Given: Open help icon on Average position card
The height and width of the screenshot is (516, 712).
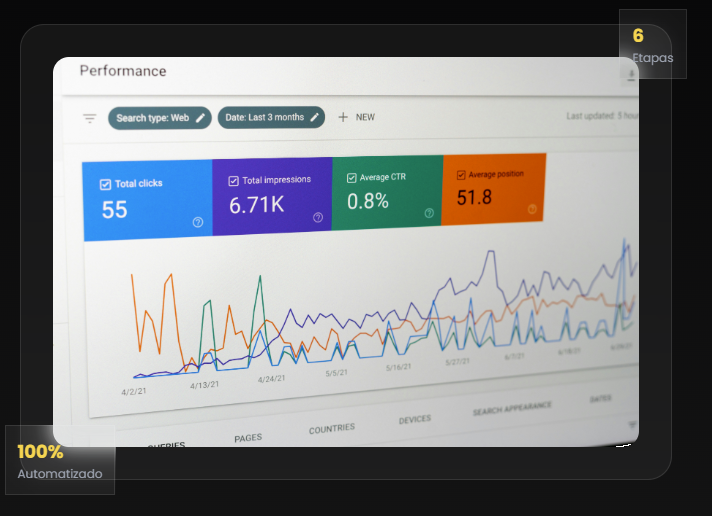Looking at the screenshot, I should point(532,209).
